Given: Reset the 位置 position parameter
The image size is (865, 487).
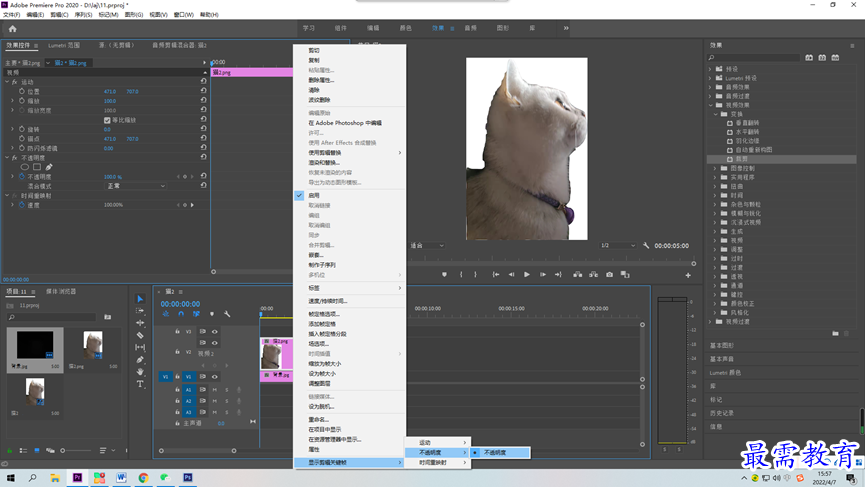Looking at the screenshot, I should click(204, 90).
